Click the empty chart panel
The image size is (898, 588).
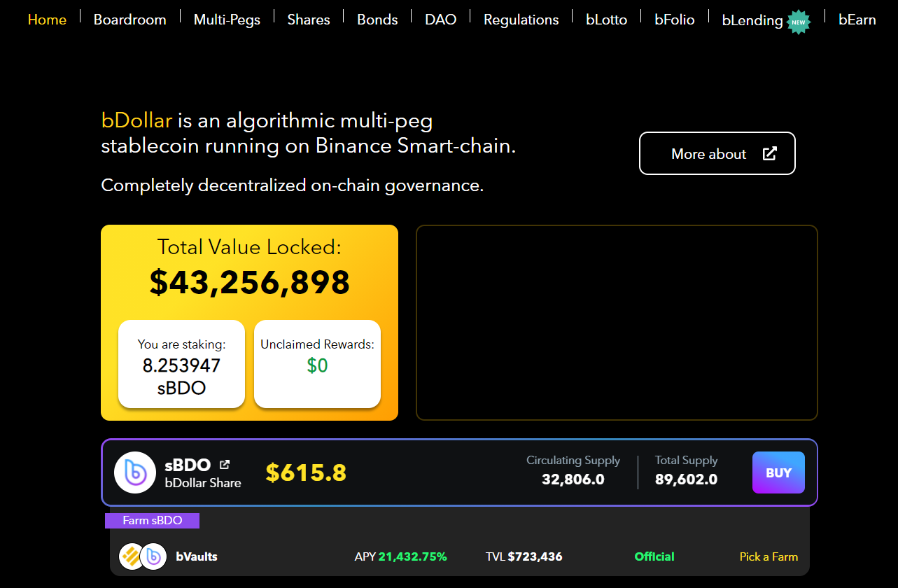tap(617, 323)
